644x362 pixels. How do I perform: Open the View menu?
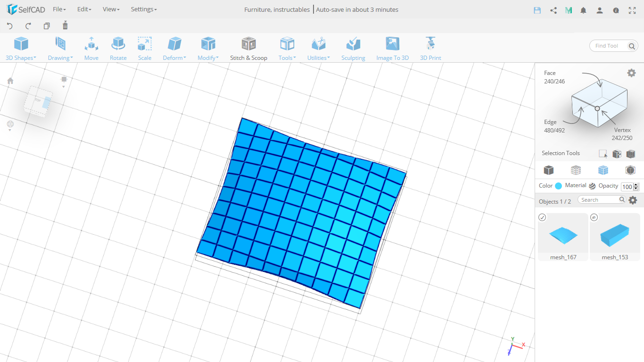(111, 9)
